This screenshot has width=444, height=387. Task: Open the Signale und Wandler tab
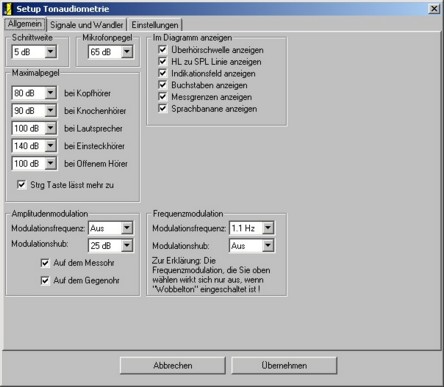coord(87,25)
